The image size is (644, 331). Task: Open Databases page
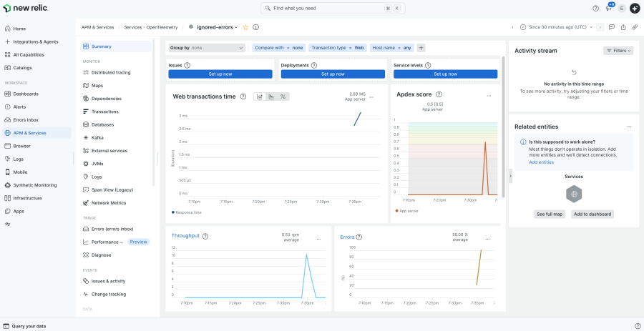(102, 124)
